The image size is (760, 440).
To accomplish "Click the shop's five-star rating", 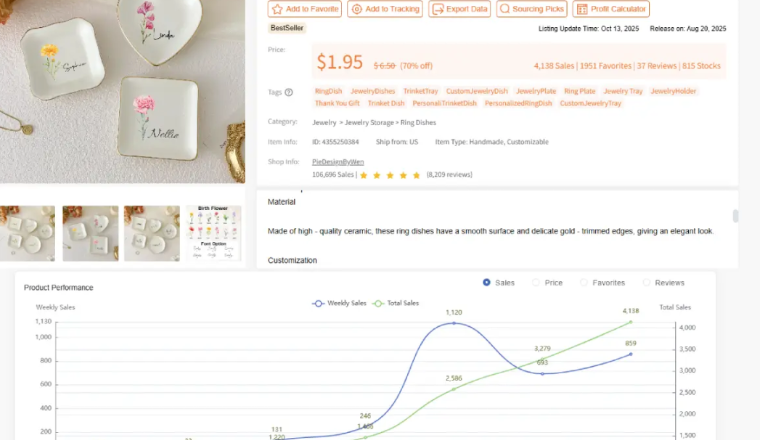I will click(390, 175).
